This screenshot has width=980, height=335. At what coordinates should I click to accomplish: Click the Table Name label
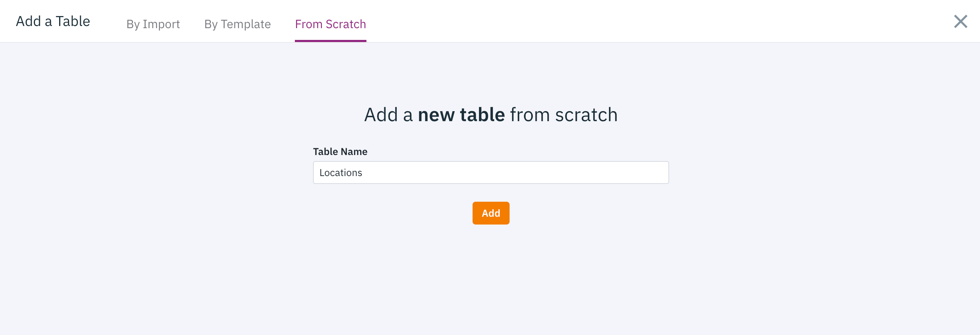(340, 151)
